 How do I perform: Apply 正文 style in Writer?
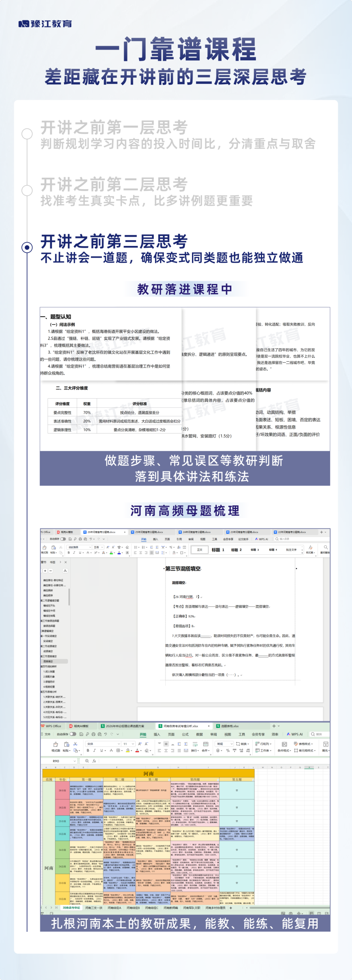(200, 550)
